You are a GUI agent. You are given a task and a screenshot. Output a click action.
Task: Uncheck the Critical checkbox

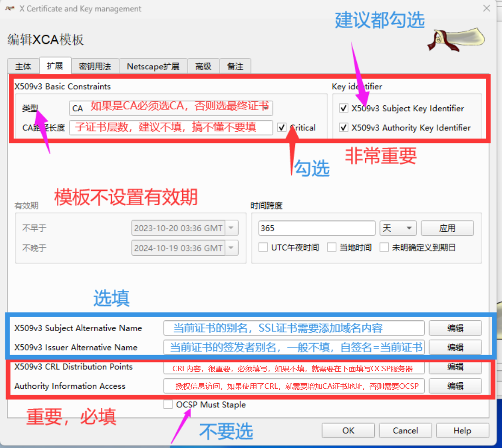[x=282, y=128]
